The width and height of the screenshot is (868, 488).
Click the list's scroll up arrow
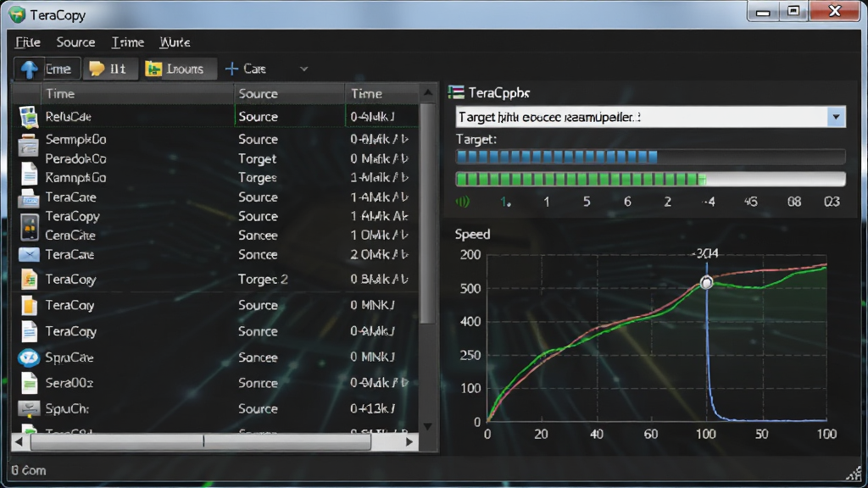[428, 92]
